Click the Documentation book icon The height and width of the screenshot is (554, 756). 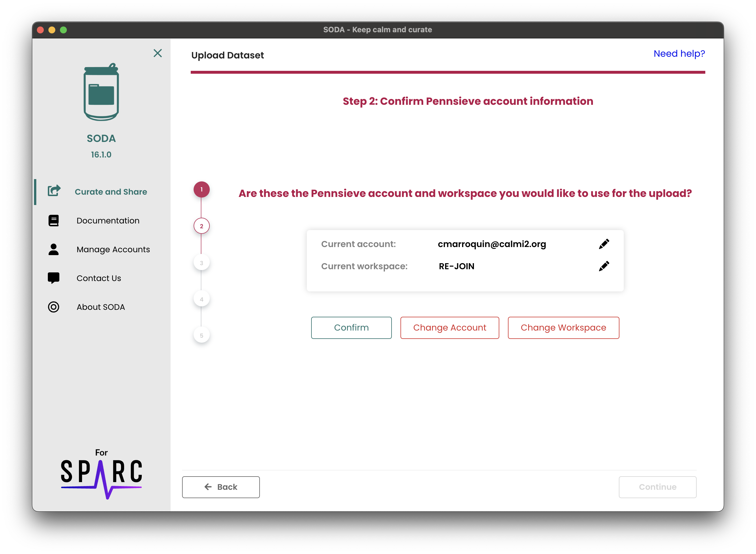click(54, 221)
